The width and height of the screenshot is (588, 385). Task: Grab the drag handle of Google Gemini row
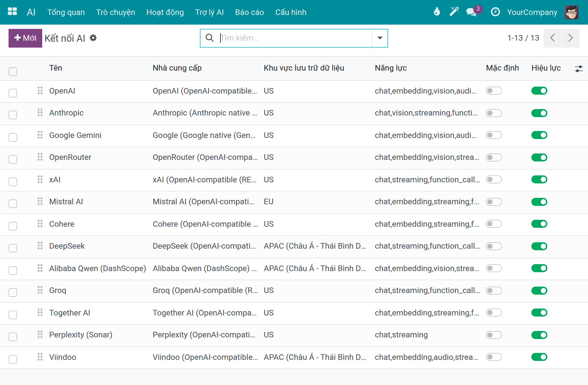click(x=40, y=135)
